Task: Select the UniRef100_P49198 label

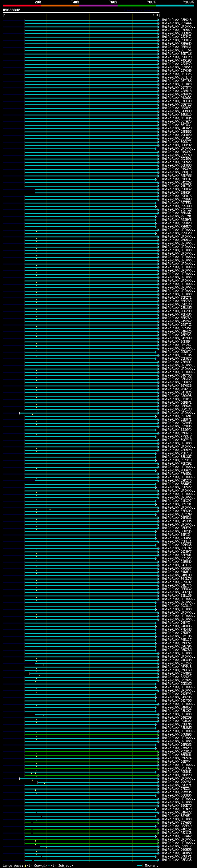Action: (x=177, y=60)
